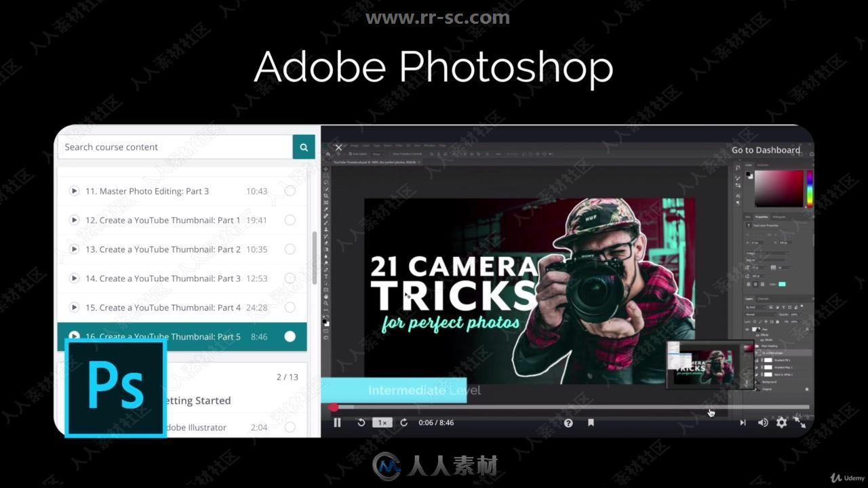Mark the 2:04 Adobe Illustrator lesson complete

[x=290, y=428]
